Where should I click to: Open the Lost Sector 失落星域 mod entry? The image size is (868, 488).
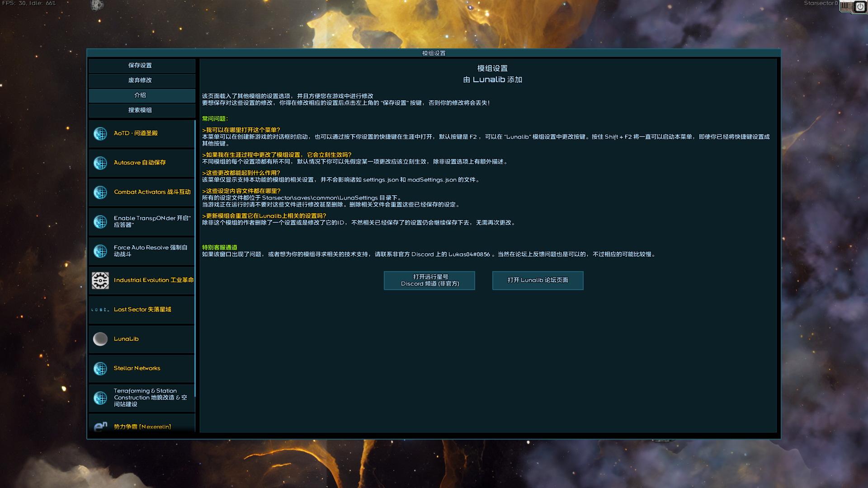click(x=100, y=310)
